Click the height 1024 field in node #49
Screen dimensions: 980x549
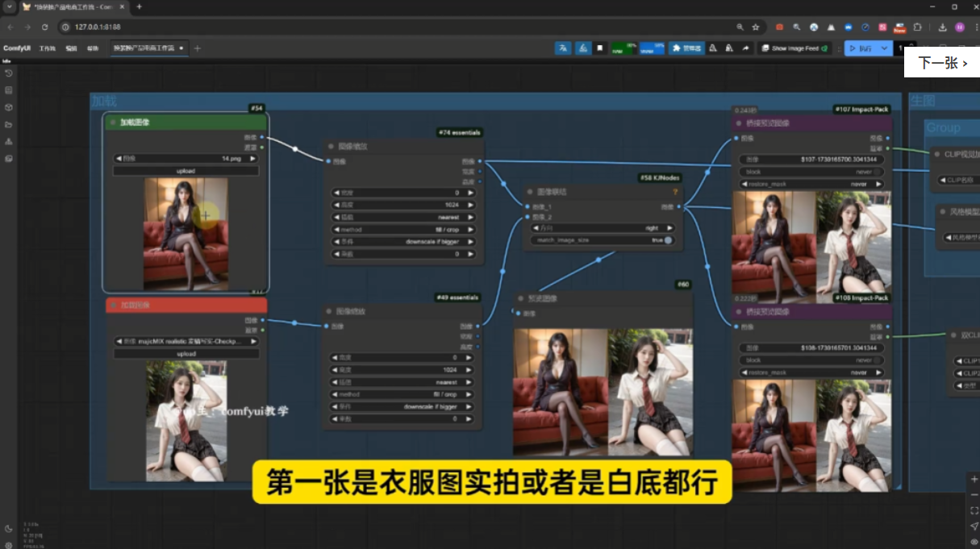pos(403,370)
